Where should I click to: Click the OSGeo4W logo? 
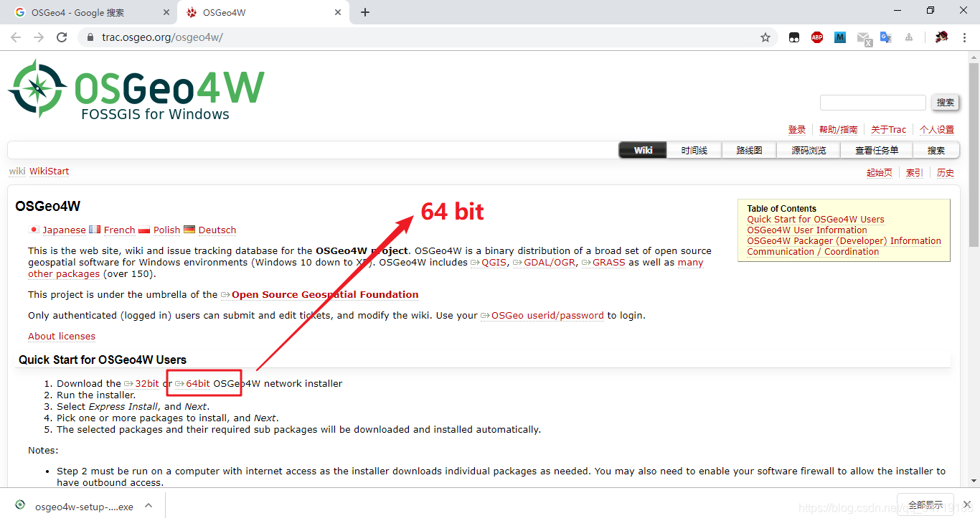[x=136, y=89]
